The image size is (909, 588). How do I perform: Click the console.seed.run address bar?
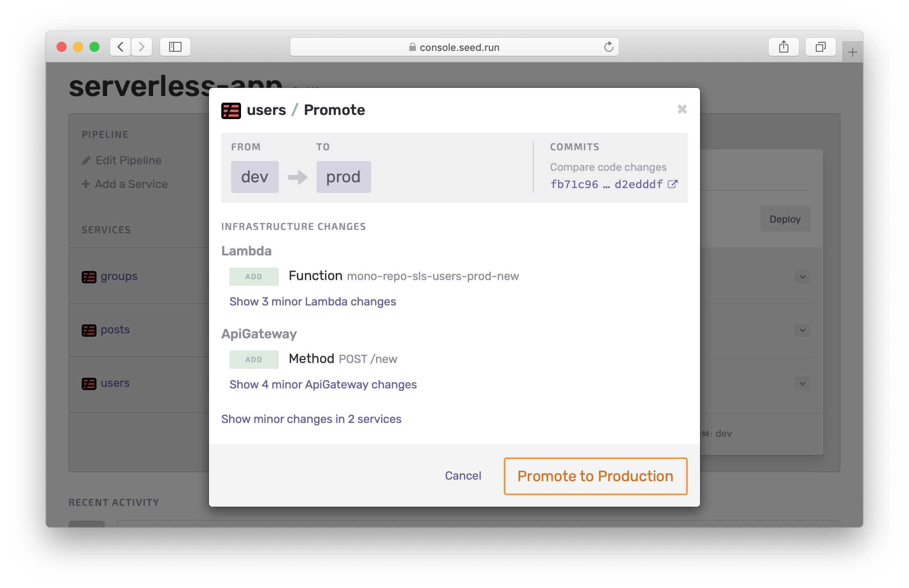tap(454, 47)
